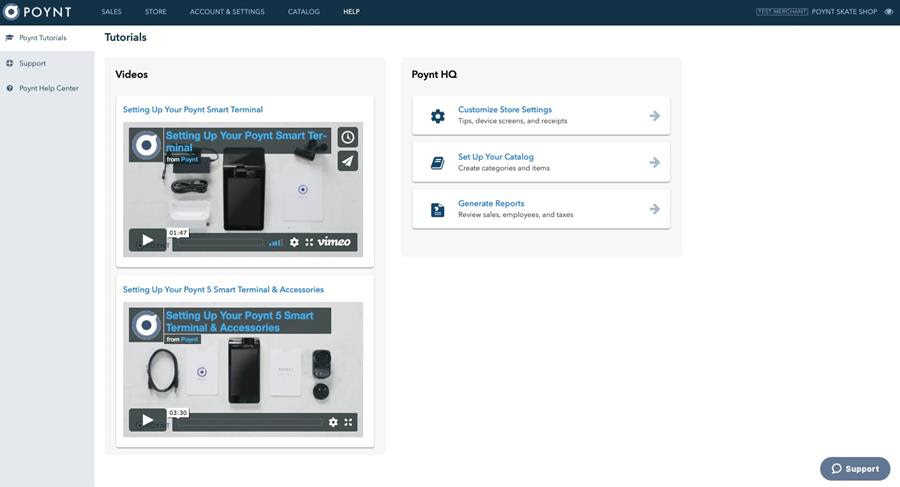Open Set Up Your Catalog card
Image resolution: width=900 pixels, height=487 pixels.
click(x=541, y=163)
